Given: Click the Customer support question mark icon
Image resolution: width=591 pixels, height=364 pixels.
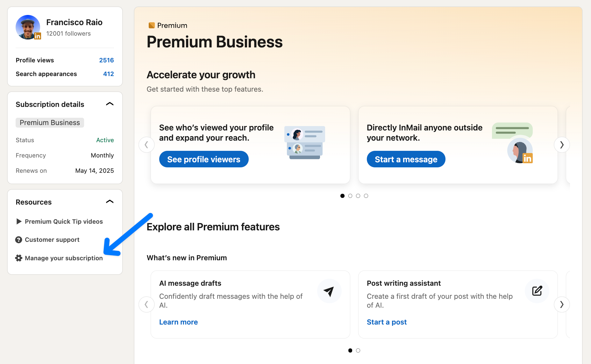Looking at the screenshot, I should [19, 240].
